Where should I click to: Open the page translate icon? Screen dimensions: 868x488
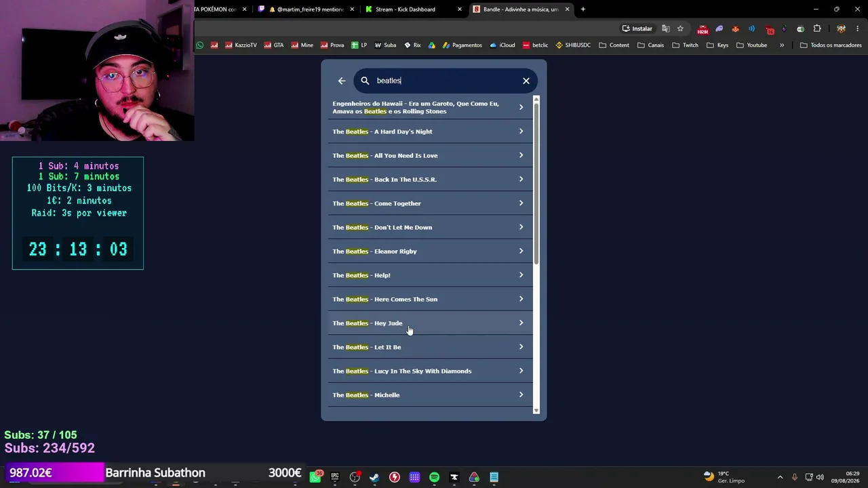point(666,28)
